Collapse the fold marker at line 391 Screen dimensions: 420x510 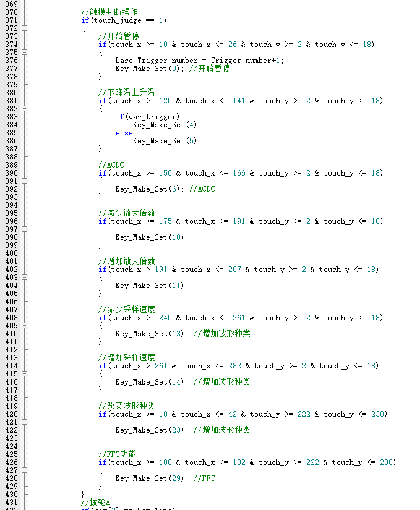coord(24,181)
